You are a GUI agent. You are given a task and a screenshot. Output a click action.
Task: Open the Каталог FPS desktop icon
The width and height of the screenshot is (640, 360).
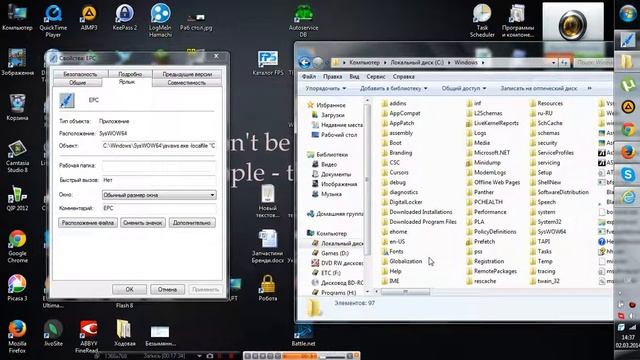(x=268, y=63)
